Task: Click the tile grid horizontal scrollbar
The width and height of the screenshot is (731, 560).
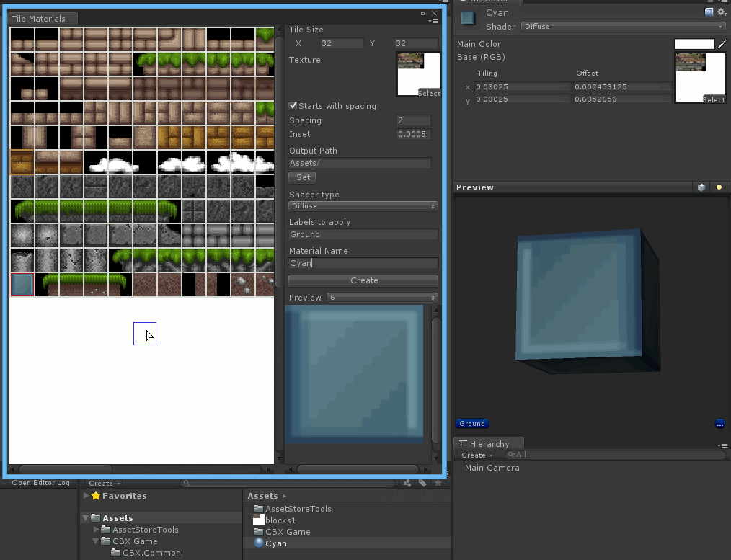Action: click(x=66, y=468)
